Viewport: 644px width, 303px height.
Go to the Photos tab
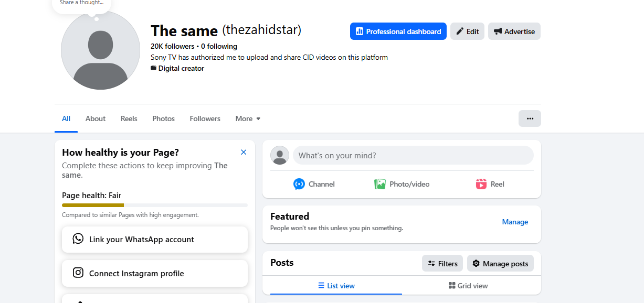(x=163, y=118)
